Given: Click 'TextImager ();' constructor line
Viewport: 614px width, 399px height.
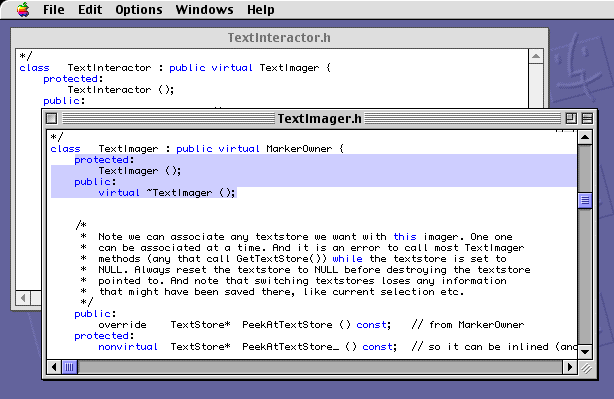Looking at the screenshot, I should click(140, 171).
